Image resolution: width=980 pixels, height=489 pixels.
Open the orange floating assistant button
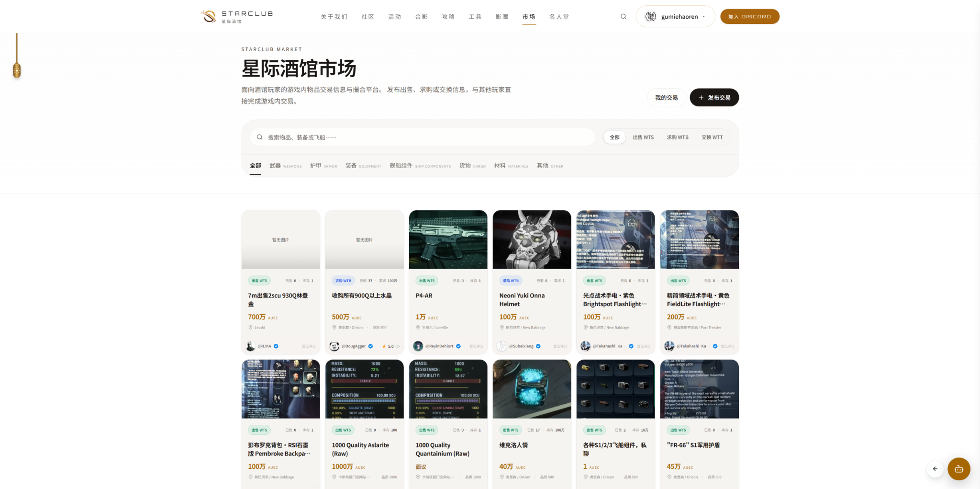(x=959, y=469)
